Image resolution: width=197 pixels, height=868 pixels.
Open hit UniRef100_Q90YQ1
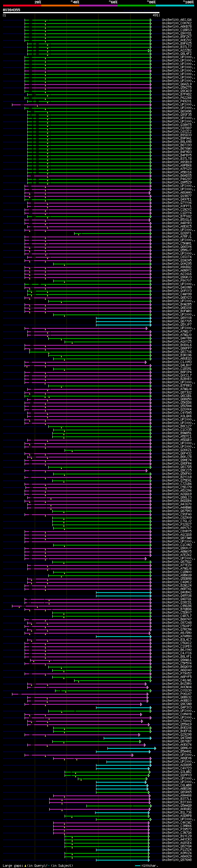(177, 33)
